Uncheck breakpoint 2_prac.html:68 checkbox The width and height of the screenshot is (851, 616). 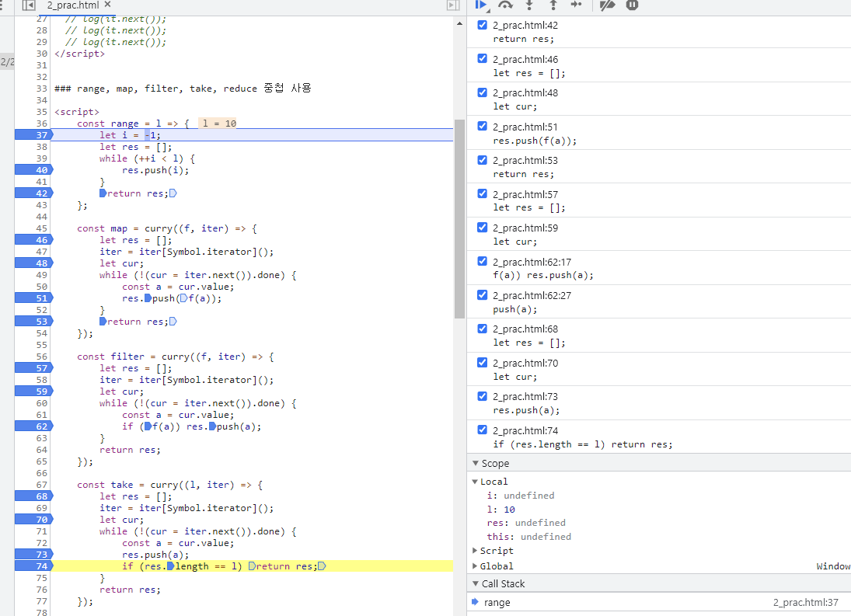[482, 329]
